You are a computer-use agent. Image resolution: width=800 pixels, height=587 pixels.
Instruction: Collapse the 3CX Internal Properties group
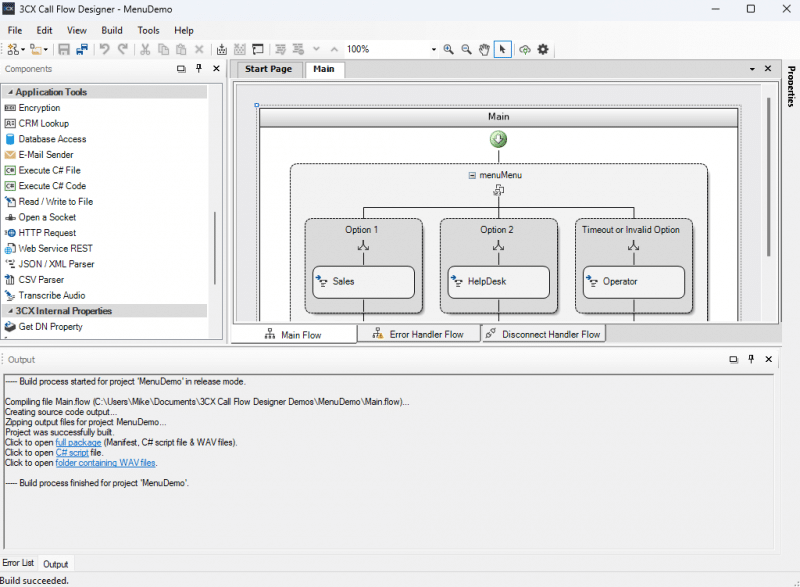click(10, 311)
